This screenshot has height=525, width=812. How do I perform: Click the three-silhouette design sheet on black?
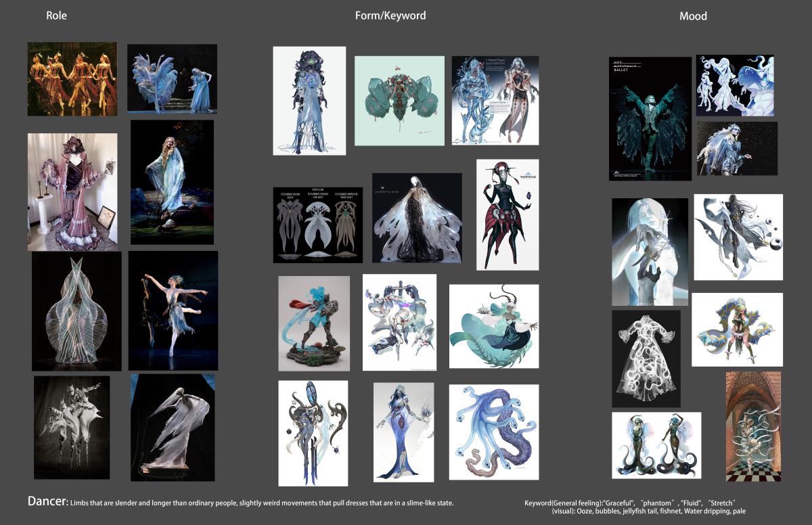(318, 225)
